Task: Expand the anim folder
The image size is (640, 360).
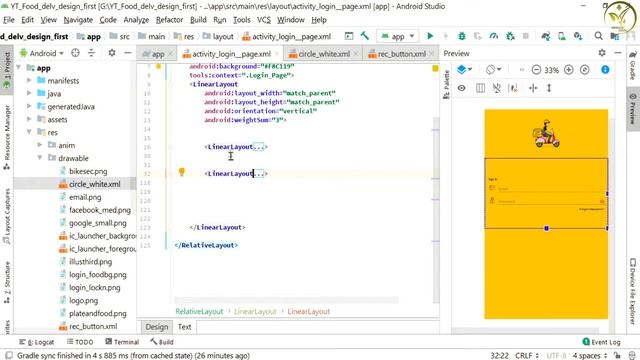Action: pyautogui.click(x=40, y=145)
